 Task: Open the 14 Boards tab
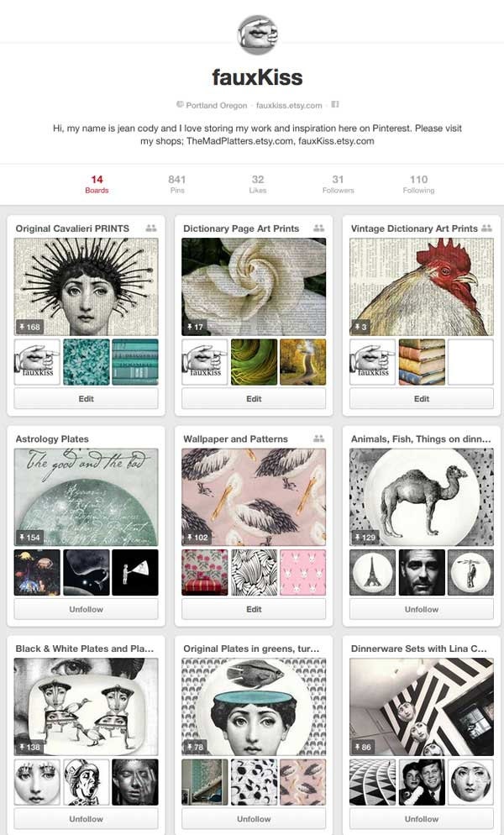click(97, 184)
